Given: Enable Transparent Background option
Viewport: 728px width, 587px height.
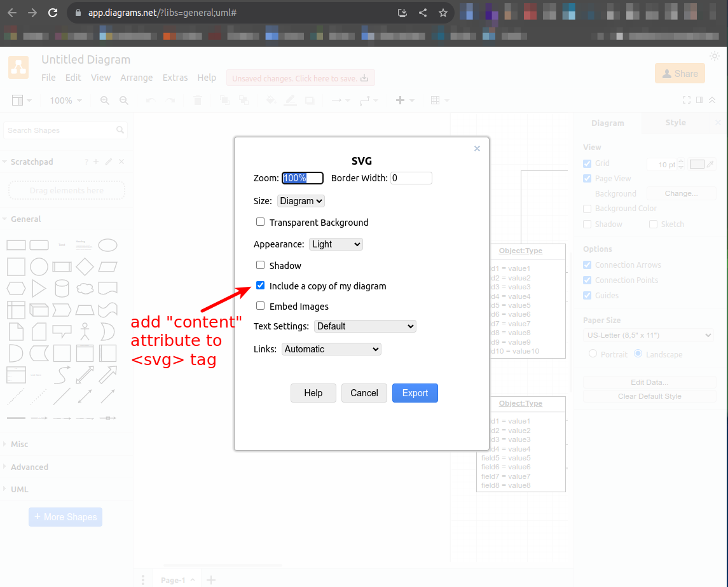Looking at the screenshot, I should coord(260,222).
